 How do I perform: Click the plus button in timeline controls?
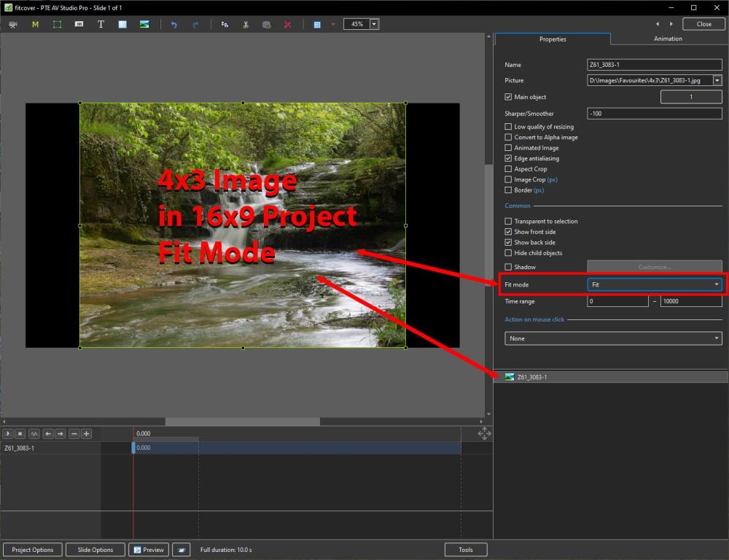pyautogui.click(x=86, y=434)
